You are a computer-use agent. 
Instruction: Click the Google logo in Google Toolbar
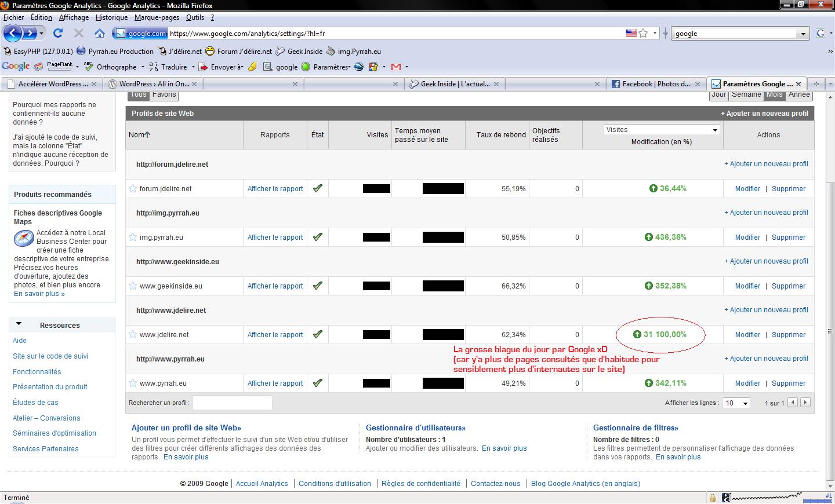pos(16,67)
